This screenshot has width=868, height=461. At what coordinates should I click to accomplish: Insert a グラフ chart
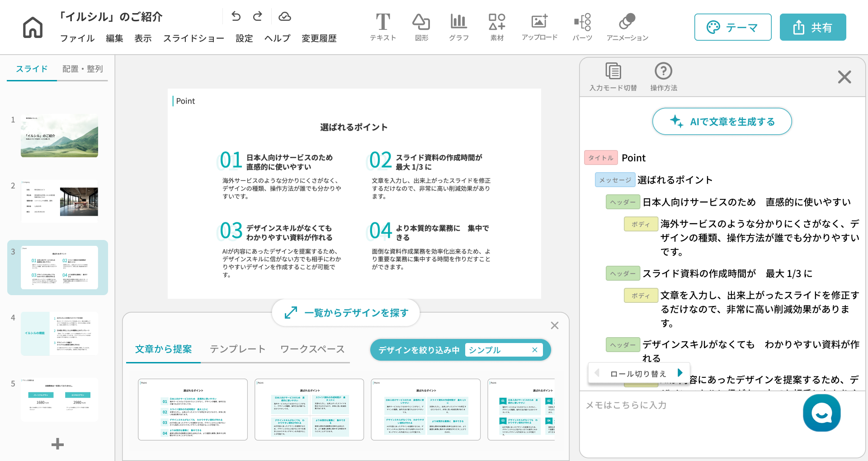[458, 27]
